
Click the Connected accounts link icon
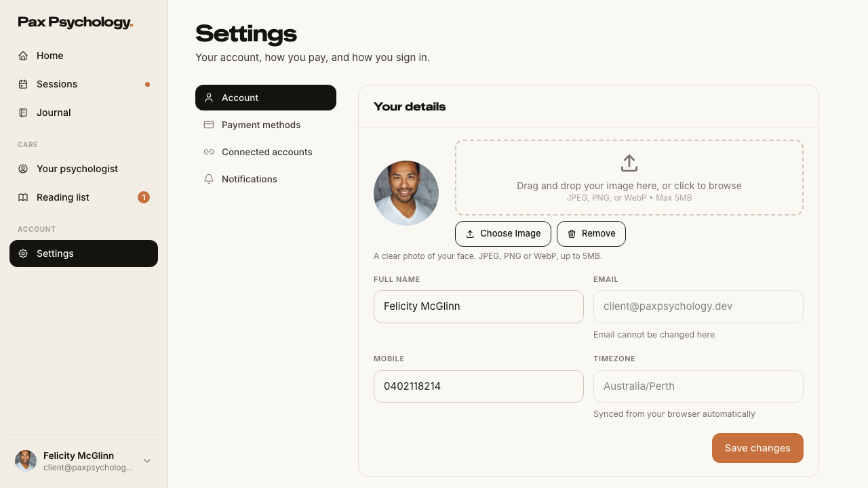tap(209, 152)
